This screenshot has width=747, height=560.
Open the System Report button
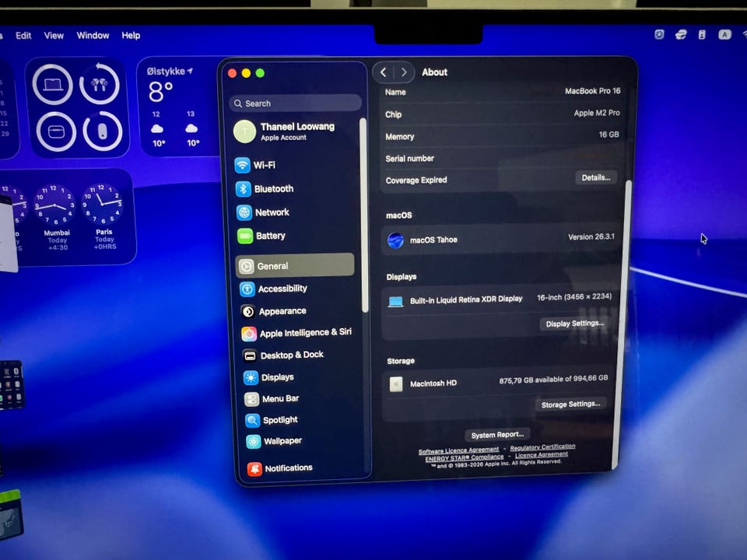pyautogui.click(x=497, y=435)
